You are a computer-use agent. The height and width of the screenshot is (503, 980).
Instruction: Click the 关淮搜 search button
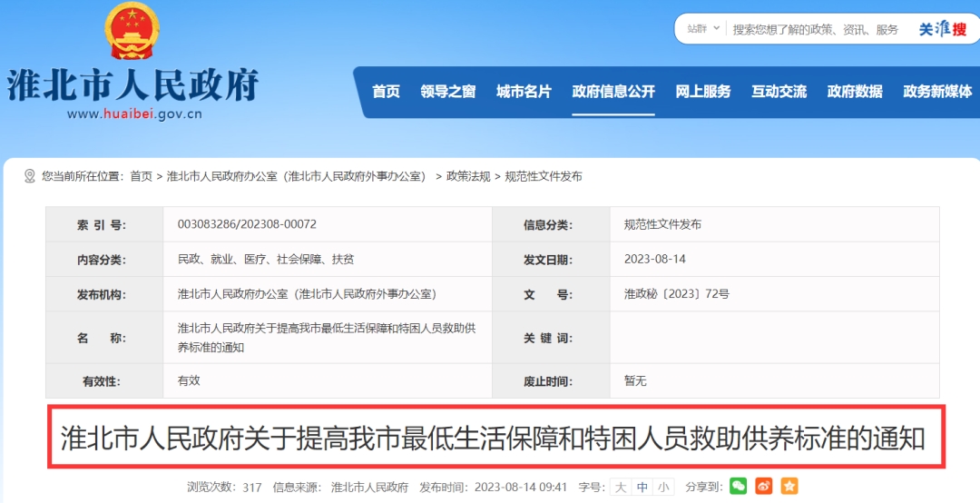coord(943,29)
